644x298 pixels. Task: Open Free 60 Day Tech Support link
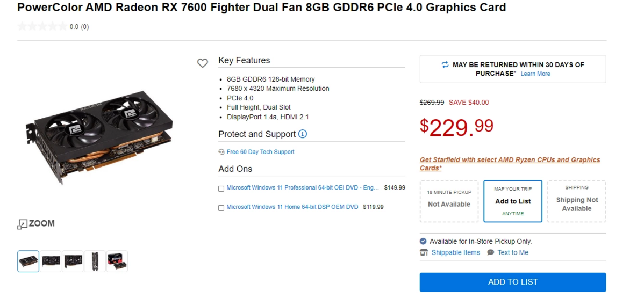tap(260, 152)
